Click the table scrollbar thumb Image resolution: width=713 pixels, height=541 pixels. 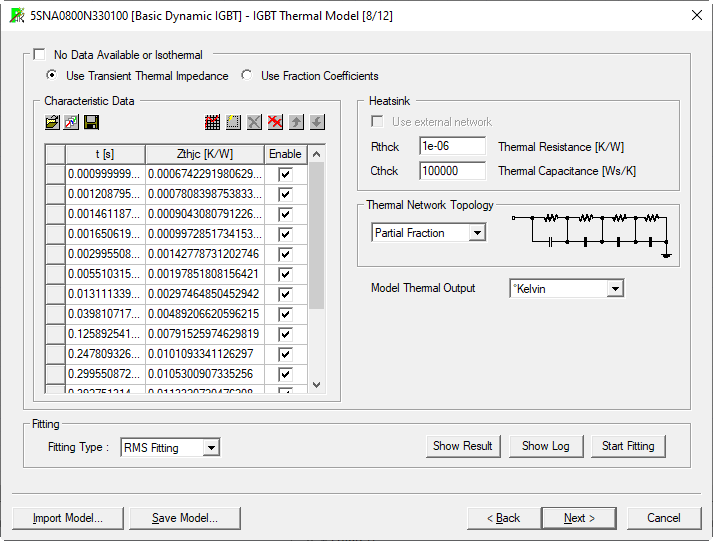316,235
